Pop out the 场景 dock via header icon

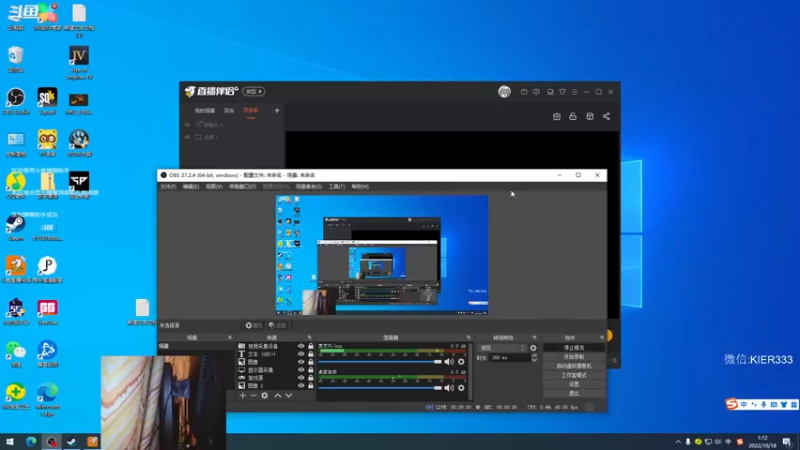(230, 338)
